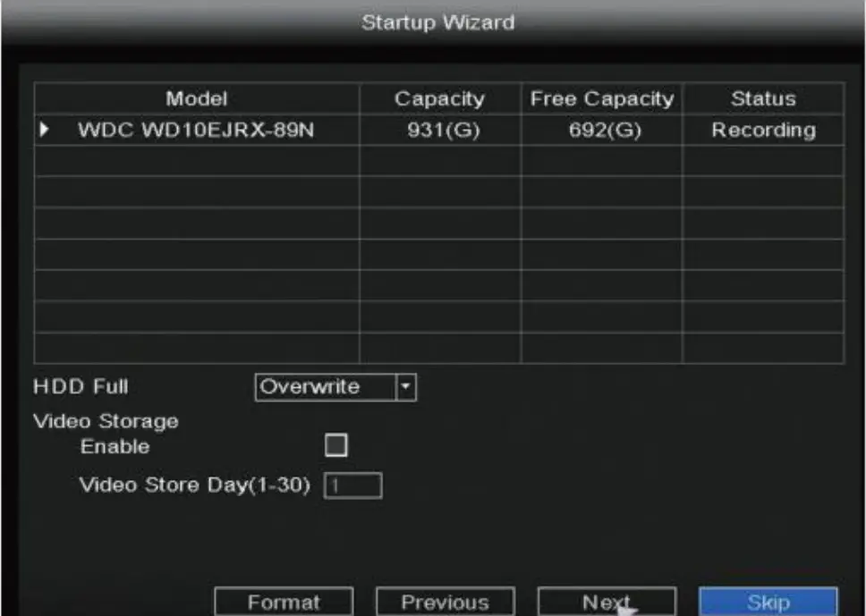
Task: Click the Capacity column header
Action: point(439,98)
